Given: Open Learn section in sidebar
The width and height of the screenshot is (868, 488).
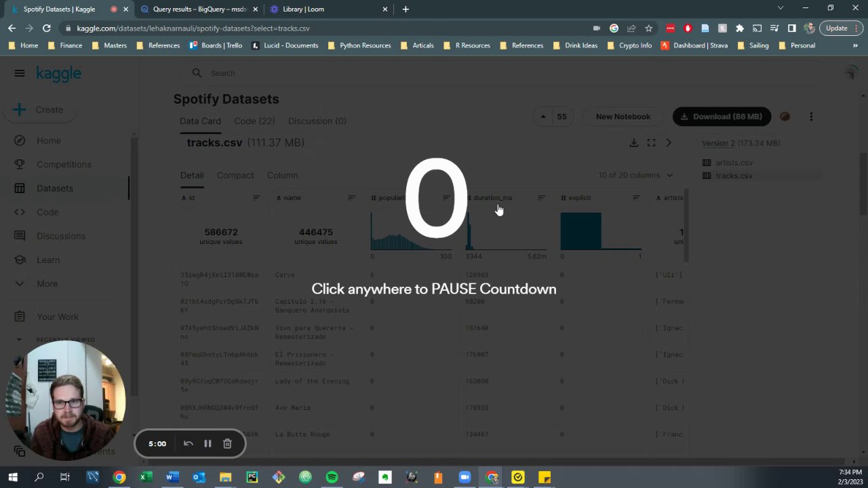Looking at the screenshot, I should coord(48,260).
